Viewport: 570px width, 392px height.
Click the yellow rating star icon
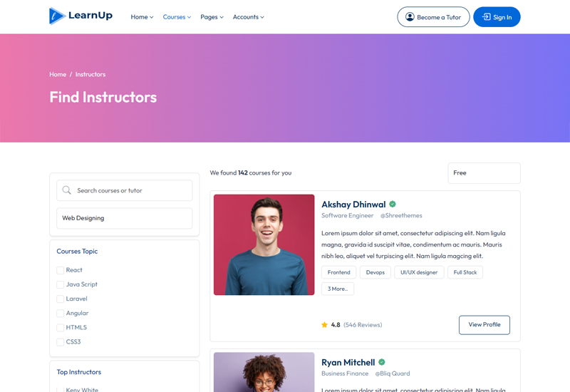pos(325,325)
